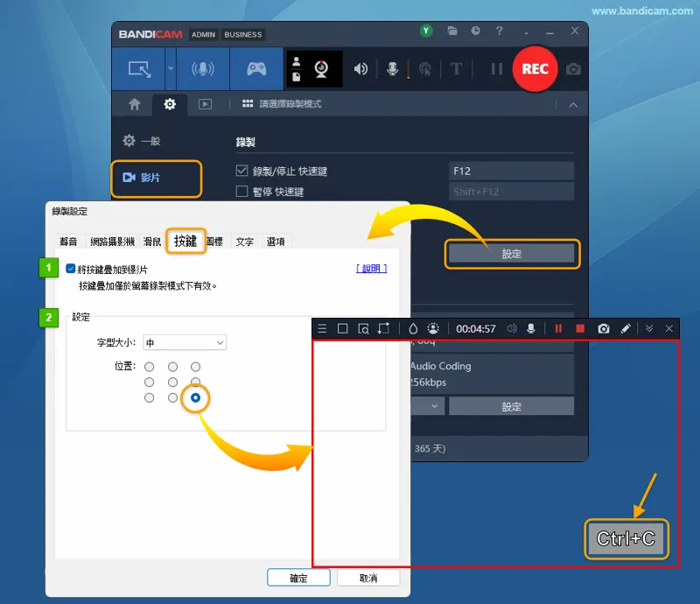Click the Shift+F12 hotkey field
The width and height of the screenshot is (700, 604).
pyautogui.click(x=511, y=192)
